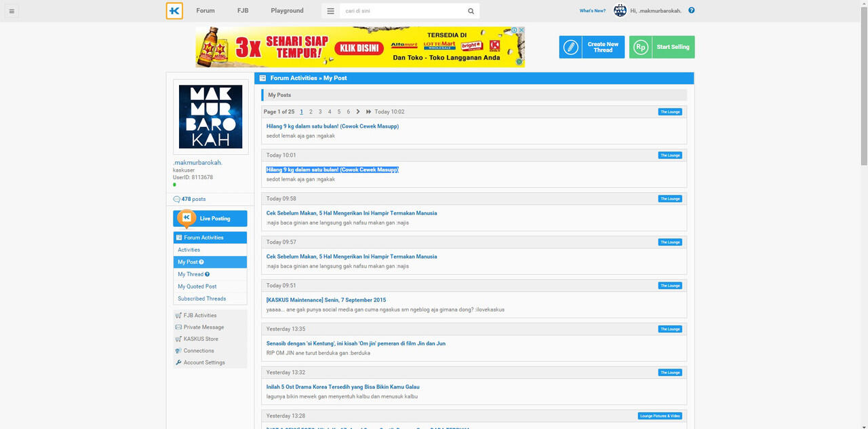The image size is (868, 429).
Task: Go to page 5 of posts
Action: click(x=339, y=111)
